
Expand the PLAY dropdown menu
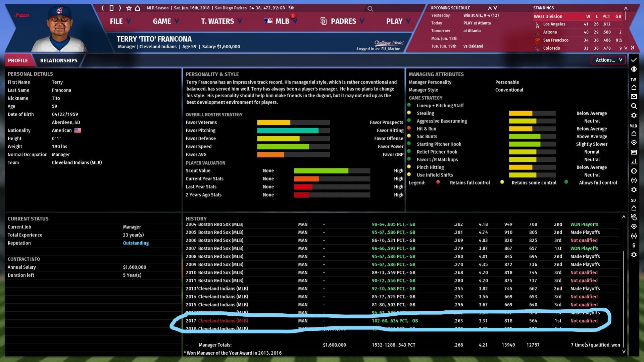click(x=398, y=21)
